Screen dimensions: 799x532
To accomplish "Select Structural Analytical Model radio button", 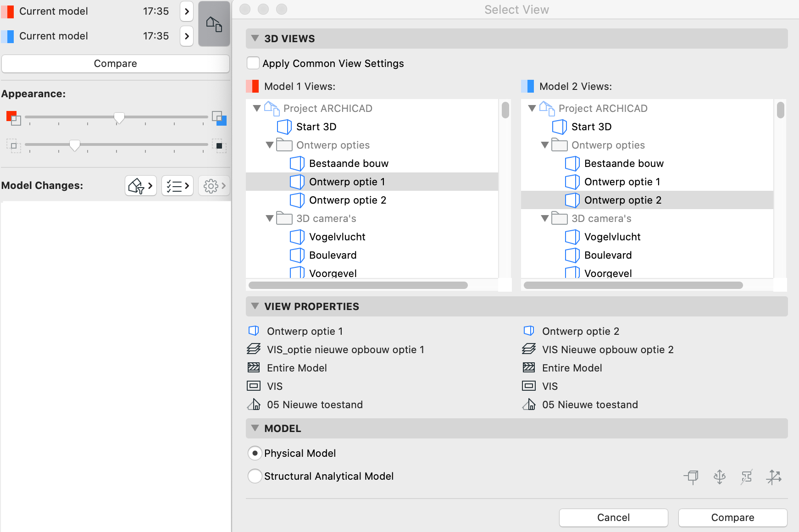I will coord(255,476).
